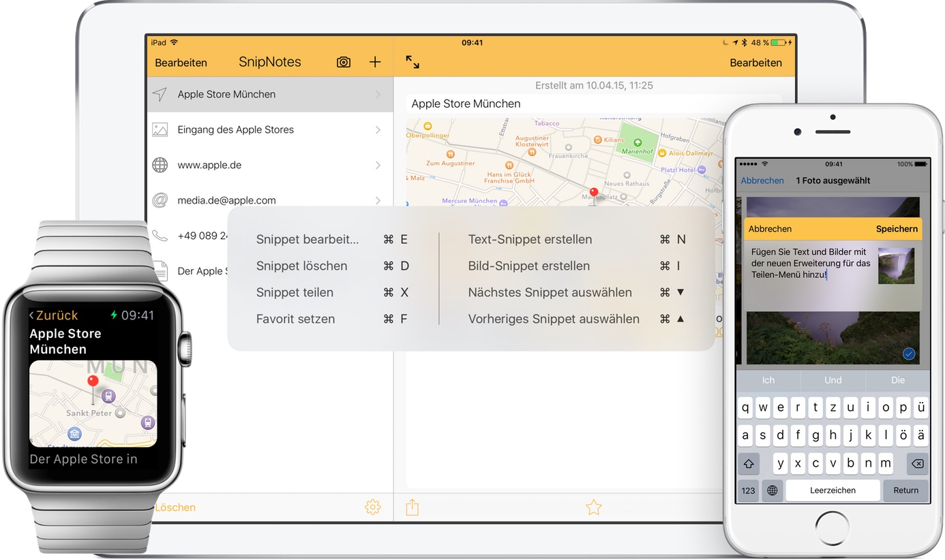Tap the waterfall thumbnail in share extension

896,266
